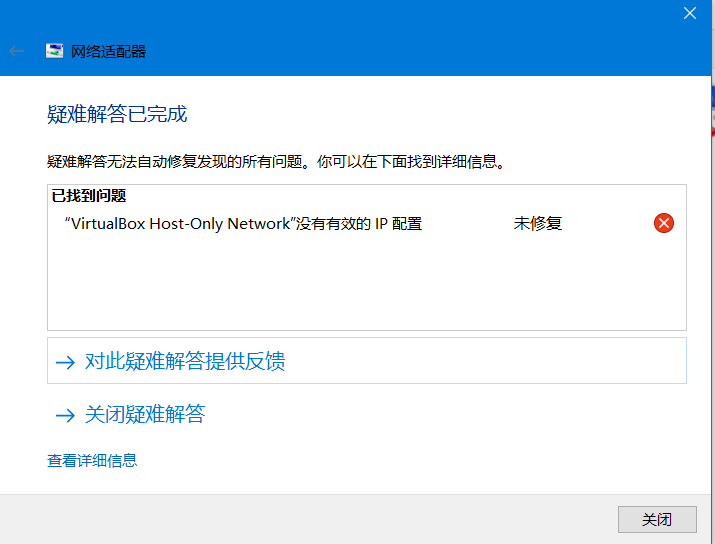Click the 疑难解答已完成 title

pos(117,114)
